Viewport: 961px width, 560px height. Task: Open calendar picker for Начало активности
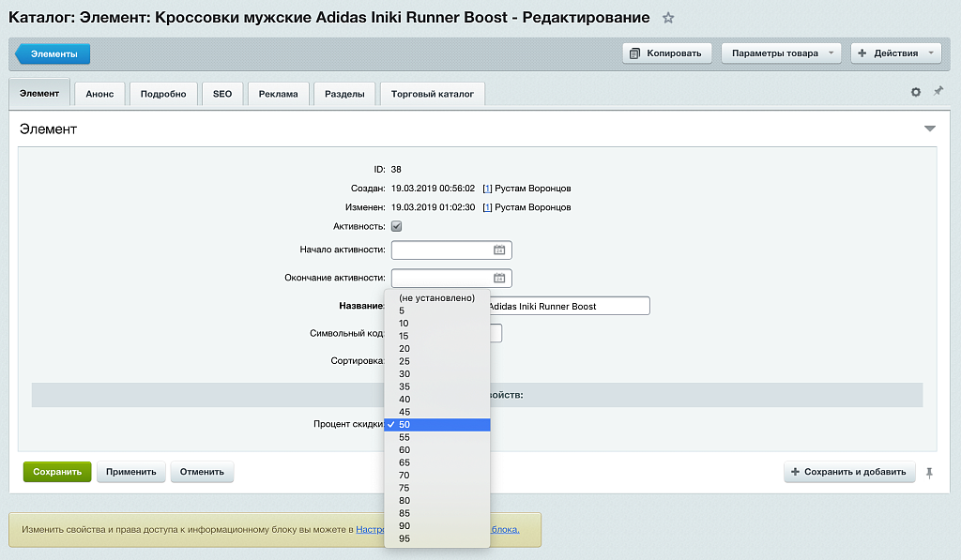499,250
